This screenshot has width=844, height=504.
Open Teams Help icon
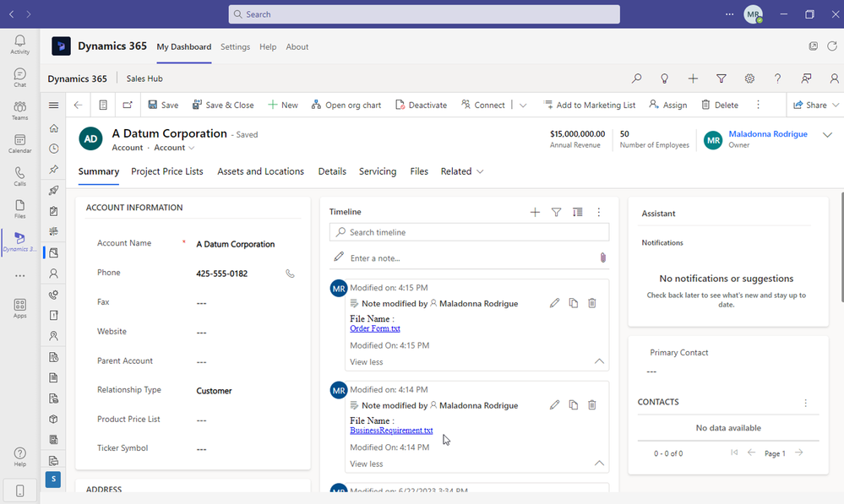tap(20, 457)
